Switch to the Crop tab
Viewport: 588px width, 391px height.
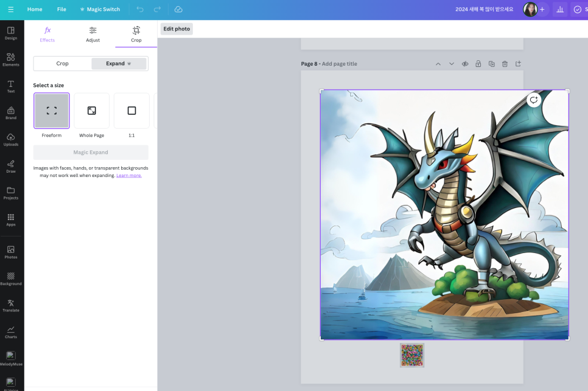(x=136, y=34)
